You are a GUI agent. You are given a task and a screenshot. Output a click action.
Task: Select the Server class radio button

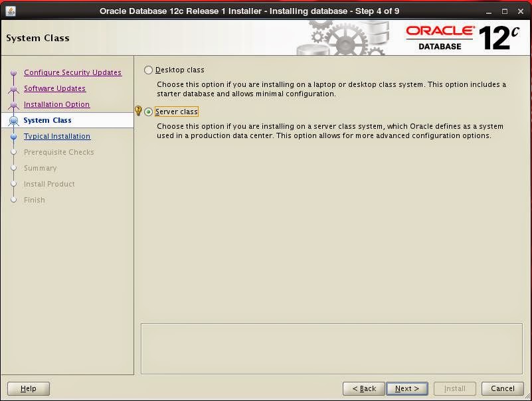148,112
